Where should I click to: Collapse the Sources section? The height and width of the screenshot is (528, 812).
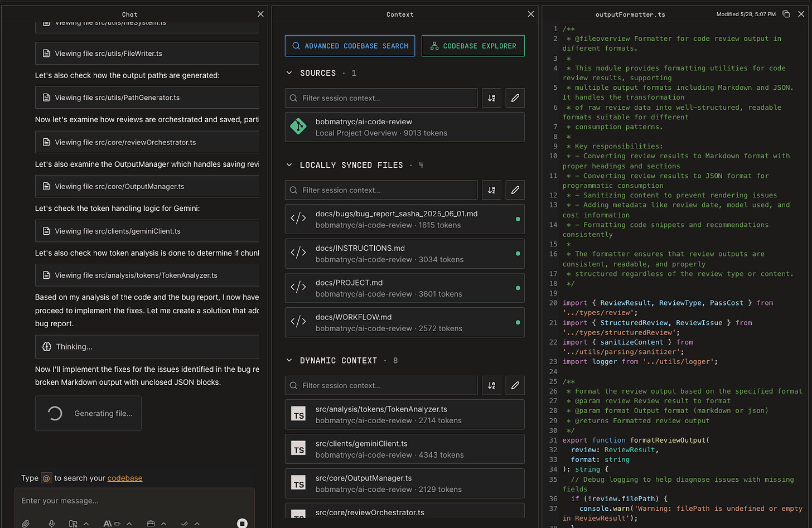click(x=289, y=73)
